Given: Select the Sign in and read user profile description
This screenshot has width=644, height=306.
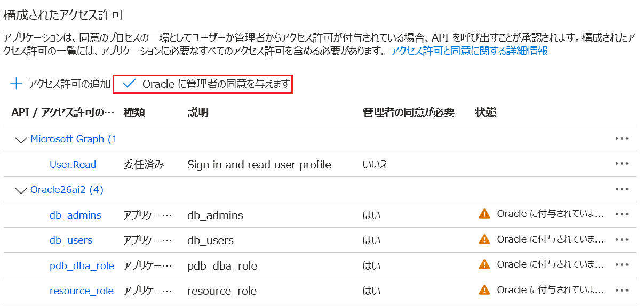Looking at the screenshot, I should (x=259, y=164).
